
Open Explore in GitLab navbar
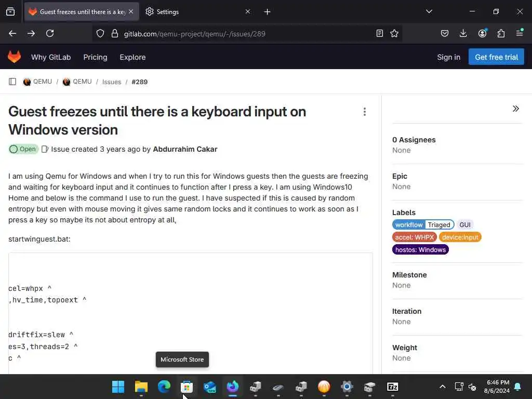point(132,57)
